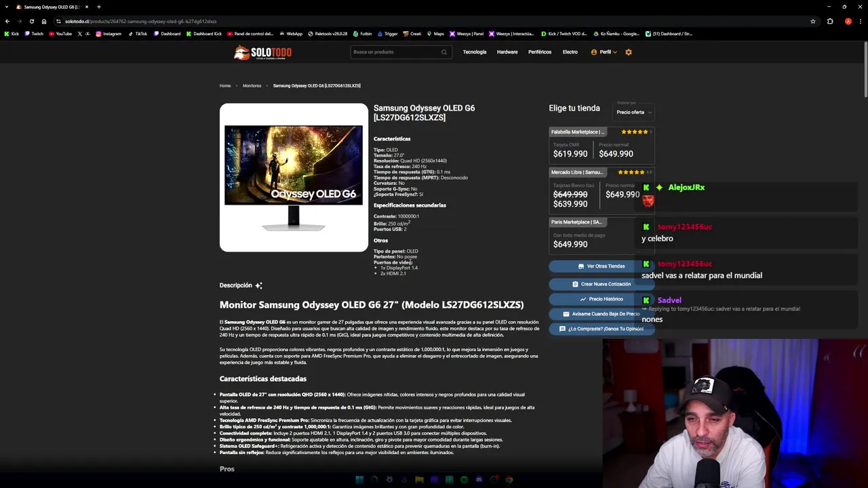Open the Periféricos menu
This screenshot has height=488, width=868.
[540, 52]
